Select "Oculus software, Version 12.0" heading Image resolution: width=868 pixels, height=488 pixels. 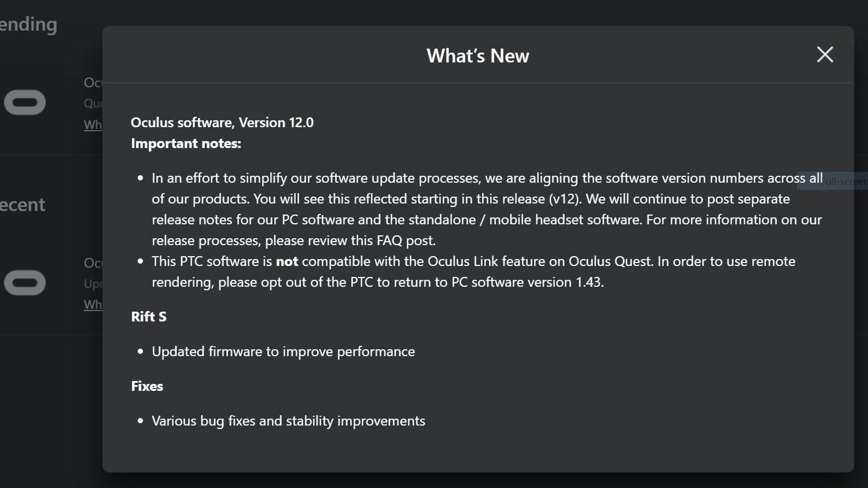(222, 123)
